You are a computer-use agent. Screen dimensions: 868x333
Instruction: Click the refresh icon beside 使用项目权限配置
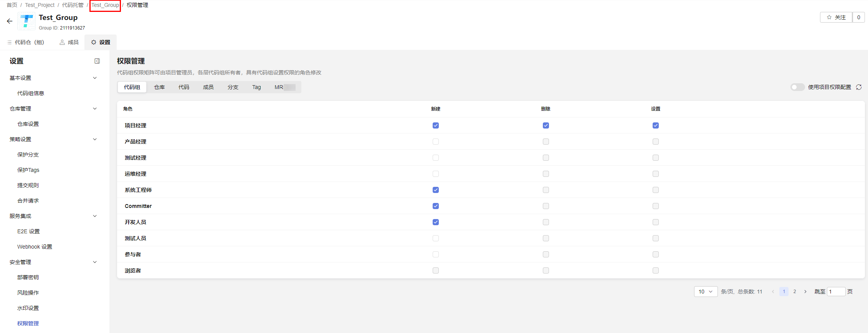[859, 87]
